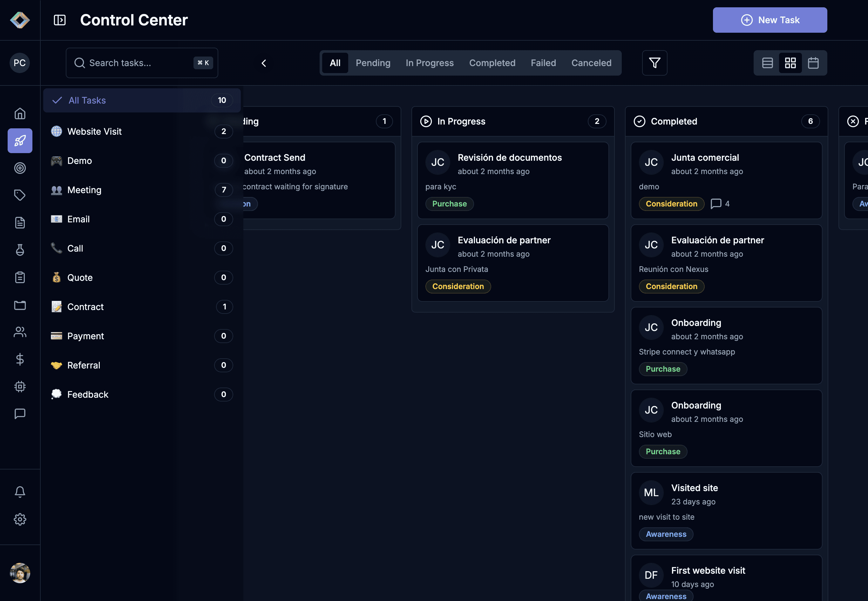This screenshot has width=868, height=601.
Task: Open the First website visit card
Action: tap(726, 578)
